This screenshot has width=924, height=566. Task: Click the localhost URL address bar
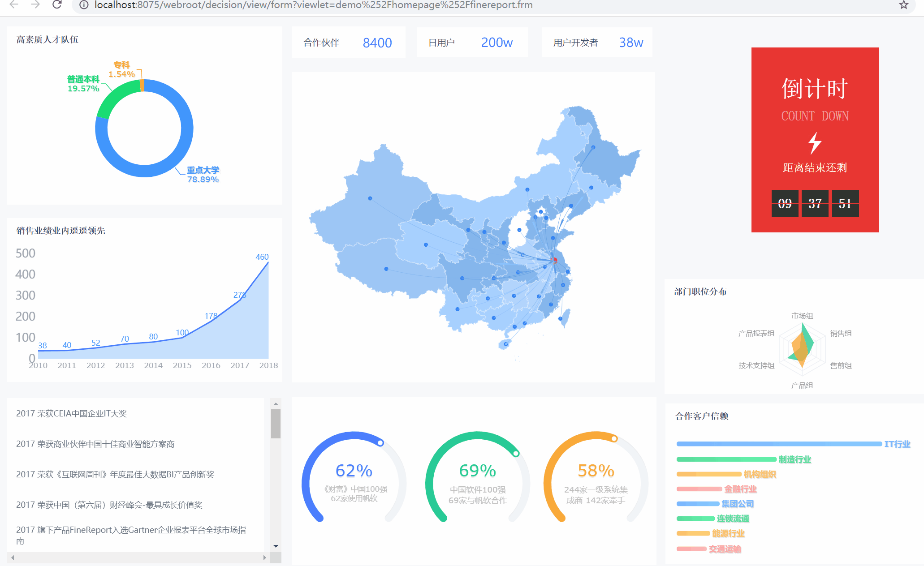[314, 5]
